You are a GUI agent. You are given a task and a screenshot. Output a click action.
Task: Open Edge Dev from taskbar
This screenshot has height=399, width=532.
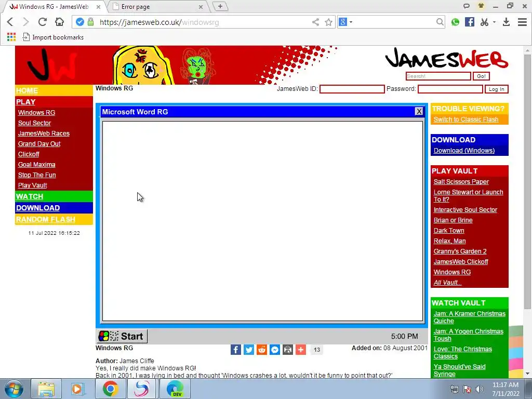175,389
